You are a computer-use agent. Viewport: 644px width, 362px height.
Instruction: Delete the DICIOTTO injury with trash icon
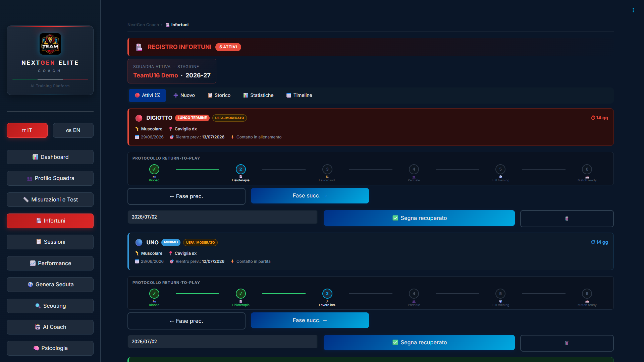567,219
